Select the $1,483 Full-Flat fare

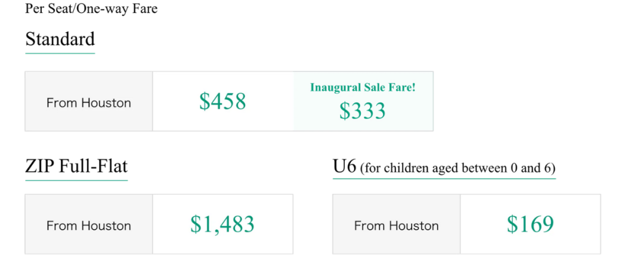pyautogui.click(x=222, y=224)
